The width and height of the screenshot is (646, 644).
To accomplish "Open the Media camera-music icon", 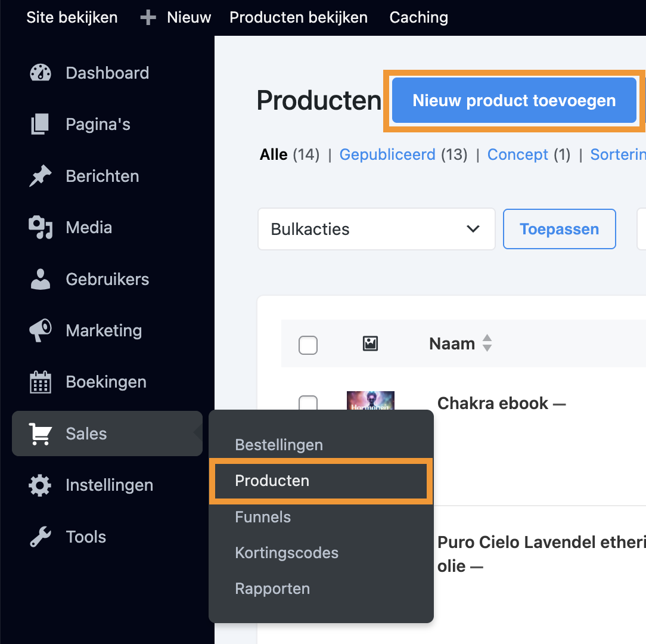I will (x=41, y=228).
